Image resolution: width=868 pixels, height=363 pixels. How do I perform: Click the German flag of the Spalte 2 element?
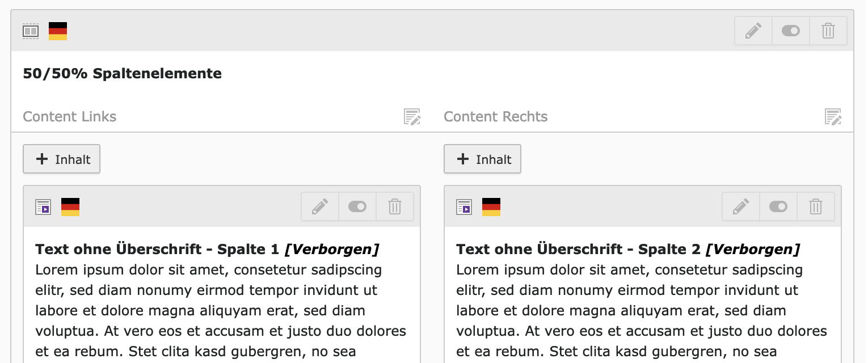coord(491,207)
